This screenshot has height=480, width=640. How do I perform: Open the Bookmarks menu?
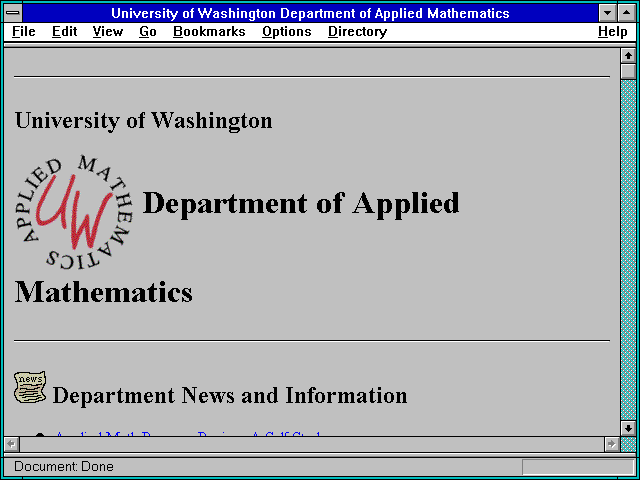(209, 32)
